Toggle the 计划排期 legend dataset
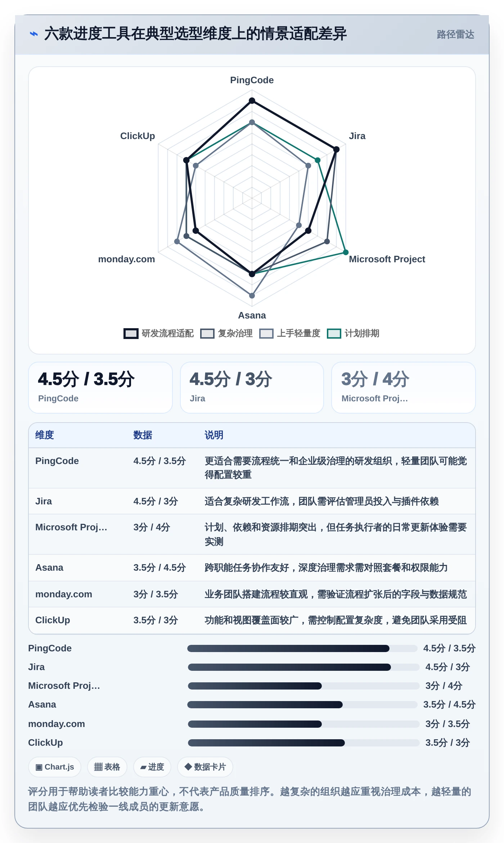 coord(353,334)
